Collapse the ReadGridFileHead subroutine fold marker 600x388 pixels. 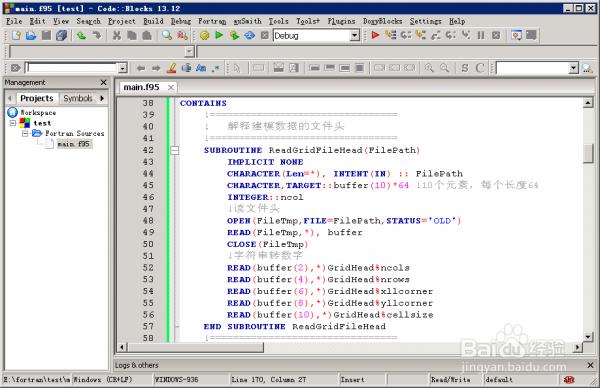click(174, 150)
